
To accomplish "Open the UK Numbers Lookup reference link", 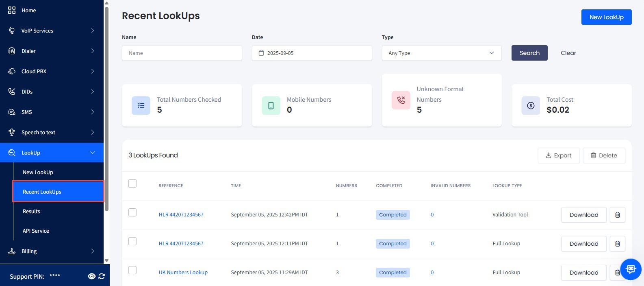I will [183, 273].
